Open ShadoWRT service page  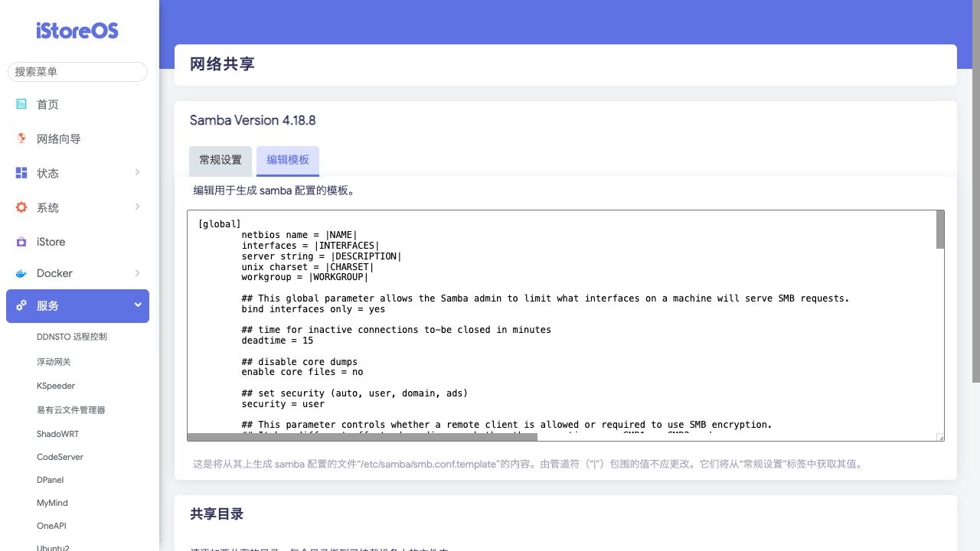click(57, 434)
